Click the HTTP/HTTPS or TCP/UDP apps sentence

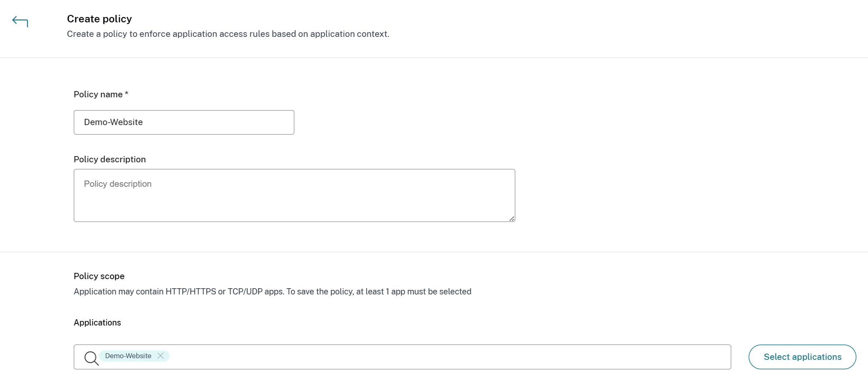(x=272, y=292)
